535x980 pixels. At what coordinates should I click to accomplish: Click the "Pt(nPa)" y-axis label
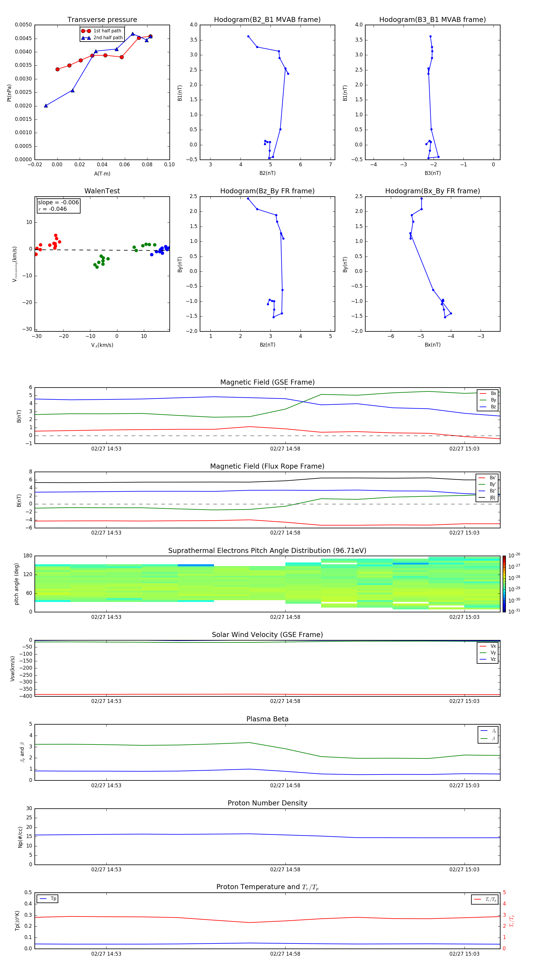pos(9,93)
